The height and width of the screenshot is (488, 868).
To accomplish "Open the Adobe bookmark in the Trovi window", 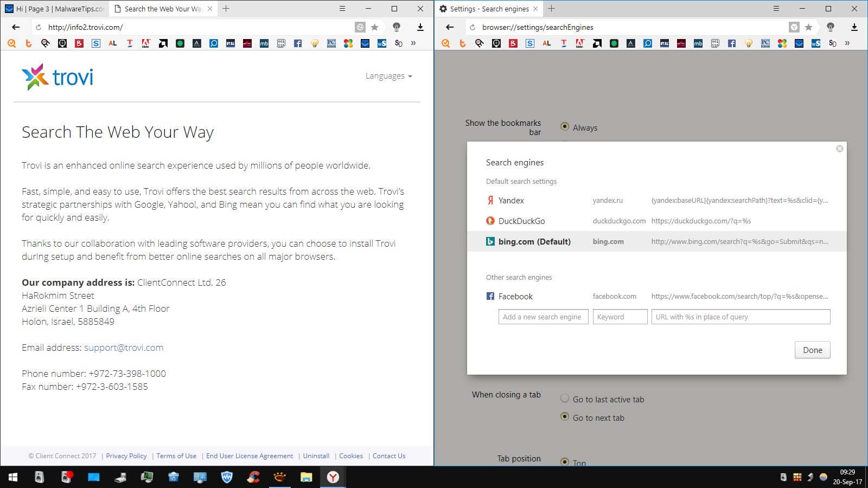I will 146,43.
